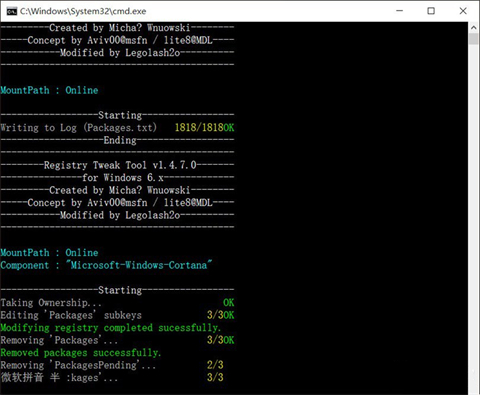Screen dimensions: 480x395
Task: Click the 'Registry Tweak Tool v1.4.7.0' heading
Action: tap(120, 165)
